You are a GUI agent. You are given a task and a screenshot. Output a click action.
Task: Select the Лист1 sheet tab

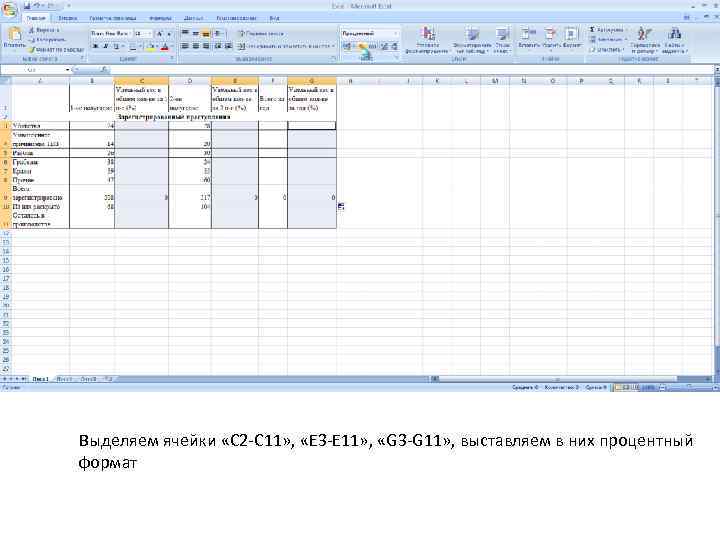coord(40,379)
